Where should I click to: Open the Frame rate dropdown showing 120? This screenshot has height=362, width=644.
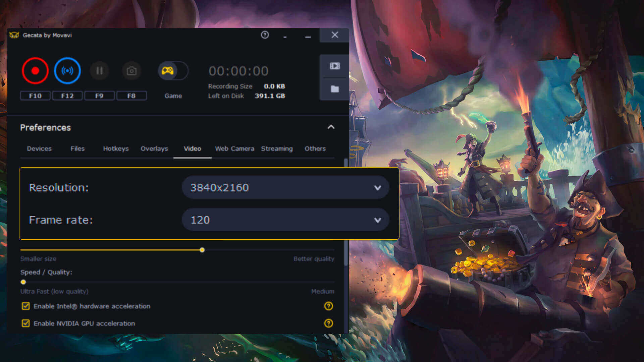tap(285, 220)
